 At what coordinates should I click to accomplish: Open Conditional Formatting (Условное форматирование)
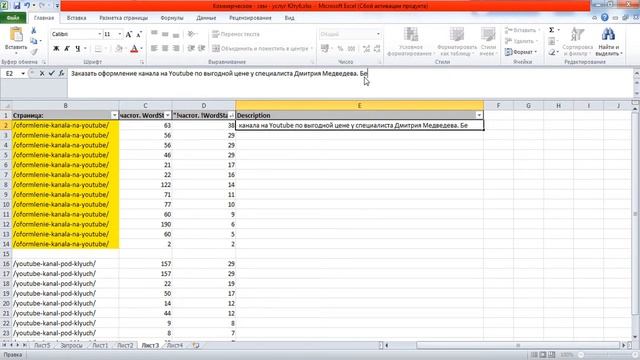(x=410, y=41)
